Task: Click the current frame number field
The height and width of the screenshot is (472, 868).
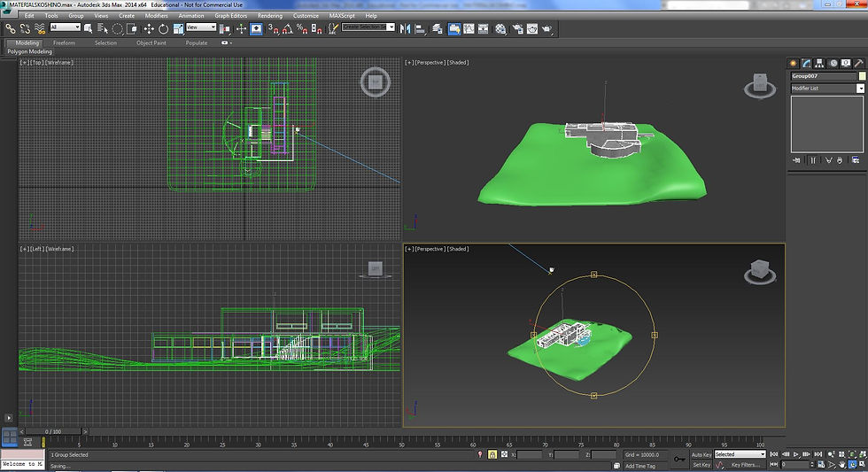Action: click(x=795, y=465)
